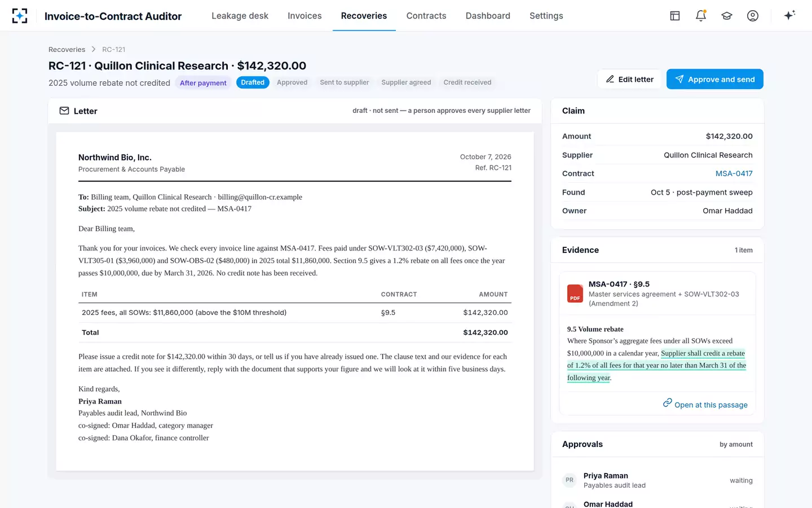Screen dimensions: 812x508
Task: Click 'waiting' status beside Priya Raman
Action: [x=741, y=480]
